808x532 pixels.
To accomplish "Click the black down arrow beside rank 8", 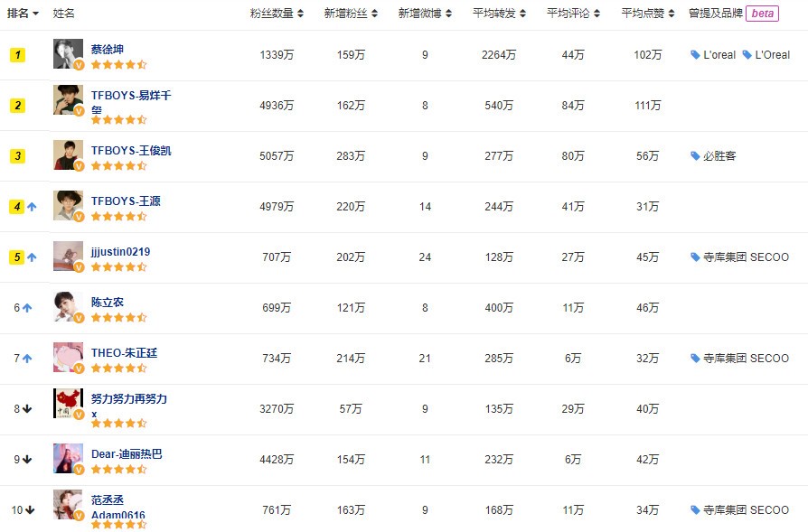I will point(27,409).
